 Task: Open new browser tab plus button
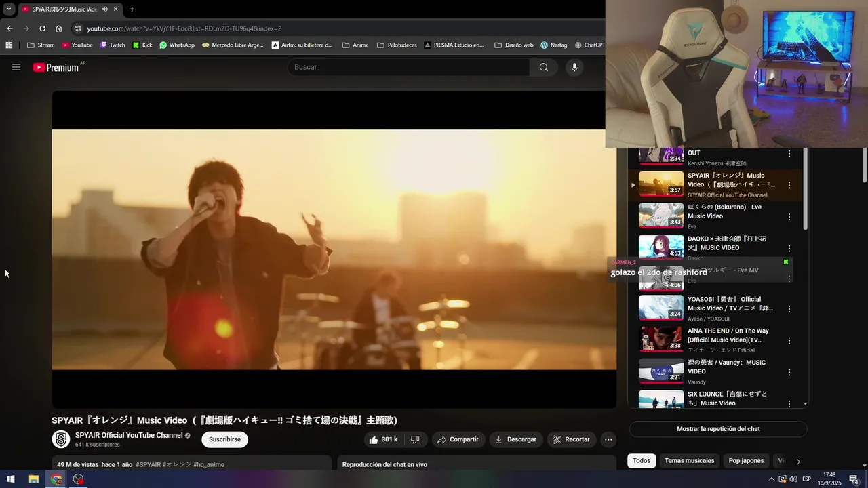point(132,9)
